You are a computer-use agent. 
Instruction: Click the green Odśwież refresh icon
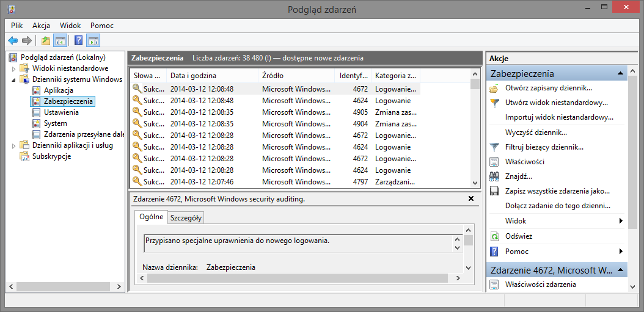[x=494, y=236]
